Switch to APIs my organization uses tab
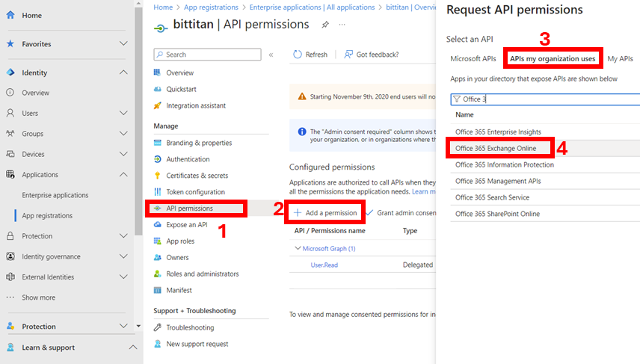The width and height of the screenshot is (640, 364). [553, 59]
